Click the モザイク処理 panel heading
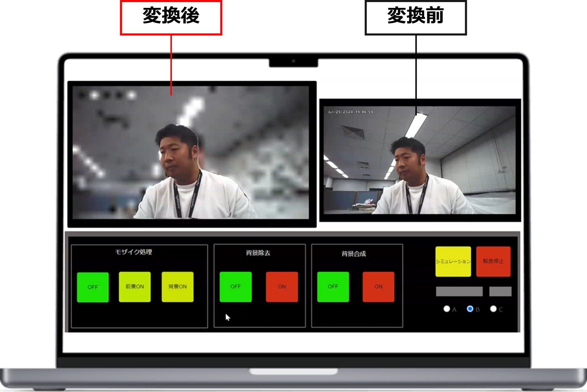Image resolution: width=587 pixels, height=392 pixels. (x=134, y=252)
